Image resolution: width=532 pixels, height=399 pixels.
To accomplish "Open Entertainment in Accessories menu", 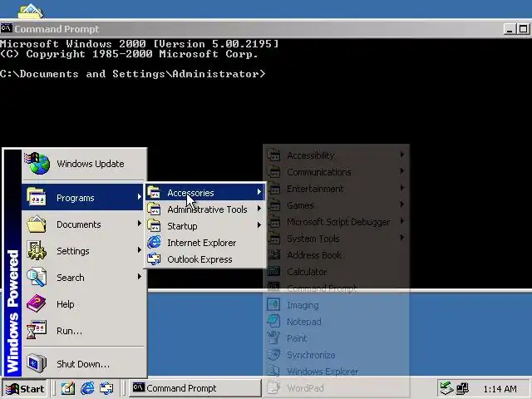I will (336, 189).
